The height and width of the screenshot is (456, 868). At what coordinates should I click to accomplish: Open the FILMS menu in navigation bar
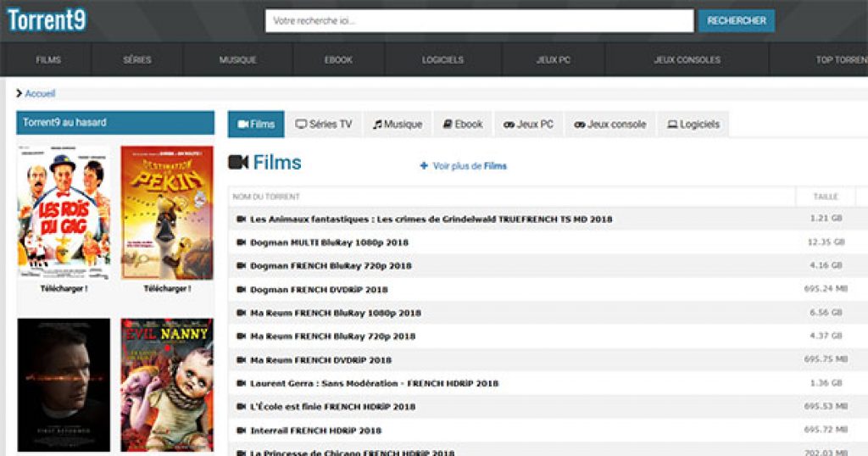click(48, 60)
